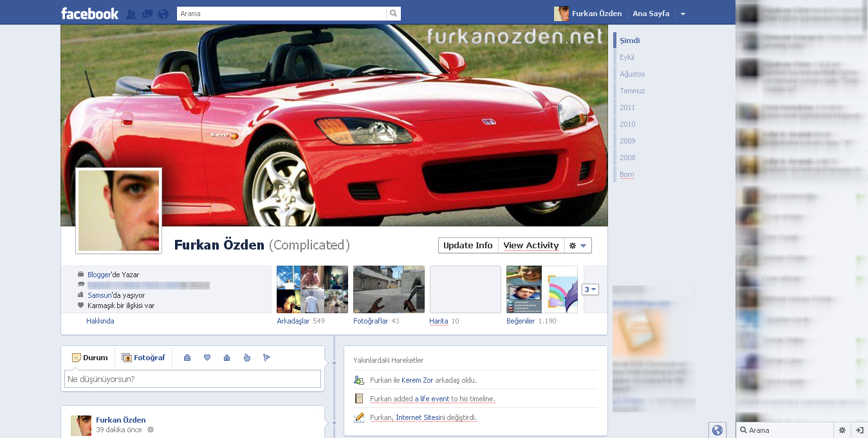Open the Fotoğraflar 43 link
Screen dimensions: 868x438
pyautogui.click(x=376, y=321)
